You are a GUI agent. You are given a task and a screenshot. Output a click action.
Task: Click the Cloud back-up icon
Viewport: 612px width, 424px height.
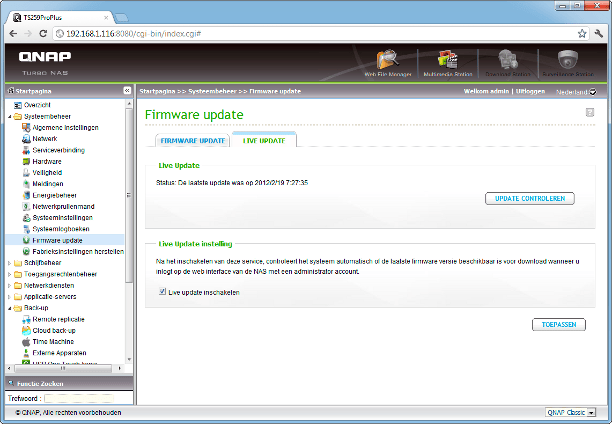pyautogui.click(x=26, y=331)
